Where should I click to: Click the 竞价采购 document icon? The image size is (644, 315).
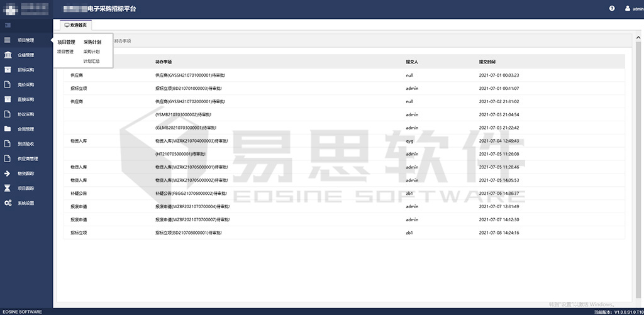click(x=8, y=84)
